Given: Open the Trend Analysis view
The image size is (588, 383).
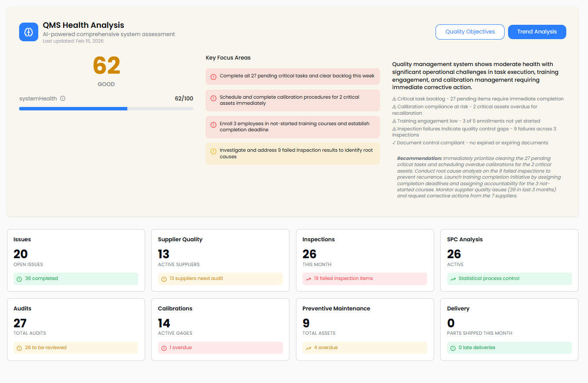Looking at the screenshot, I should 537,32.
